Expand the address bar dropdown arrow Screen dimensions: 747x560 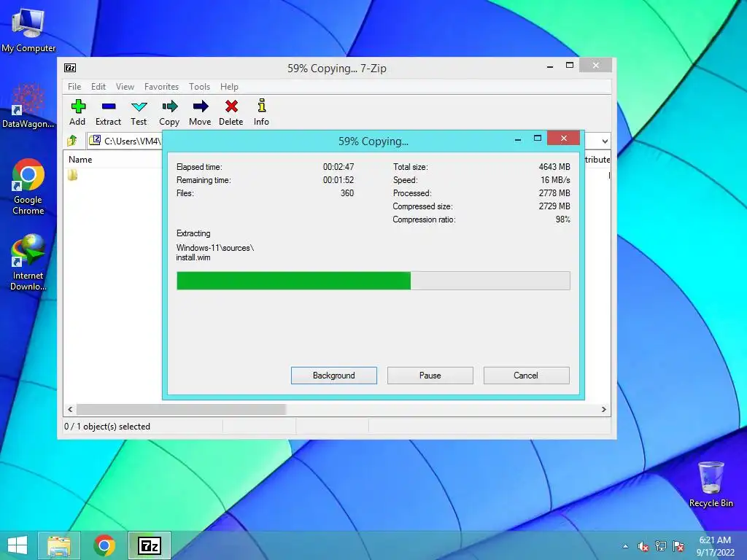[x=605, y=141]
